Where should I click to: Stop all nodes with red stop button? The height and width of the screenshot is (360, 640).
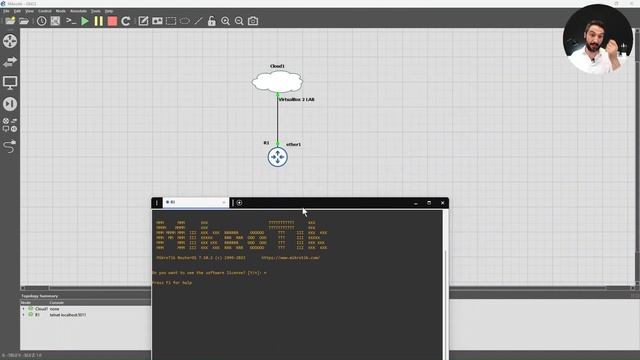pos(112,21)
